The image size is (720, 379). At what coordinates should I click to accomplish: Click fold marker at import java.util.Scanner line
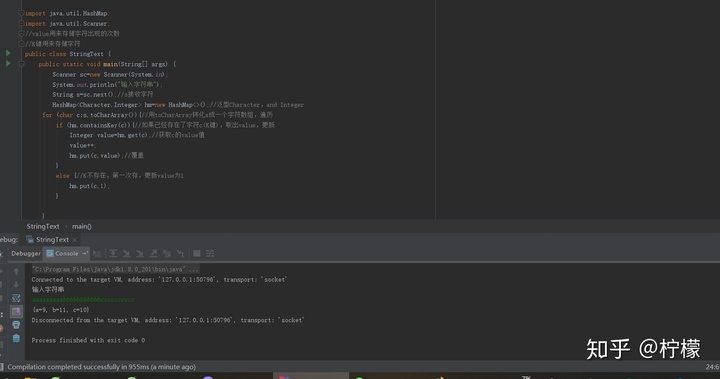click(21, 23)
